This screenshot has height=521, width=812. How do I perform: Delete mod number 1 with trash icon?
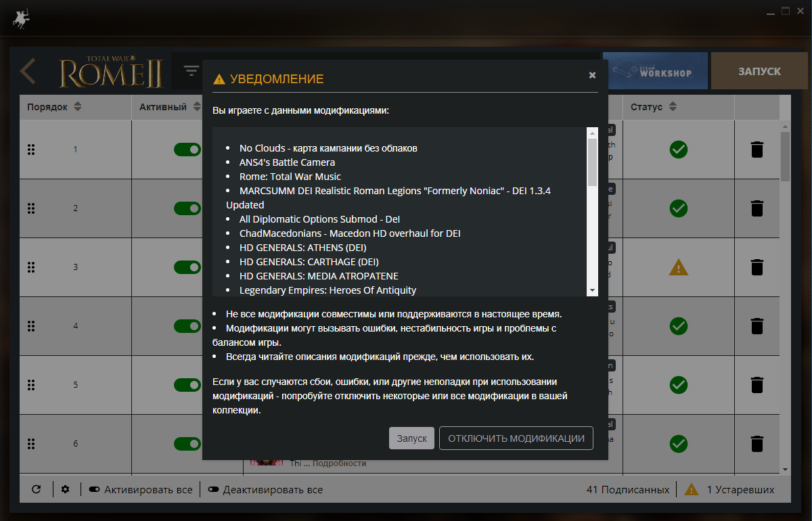[757, 150]
